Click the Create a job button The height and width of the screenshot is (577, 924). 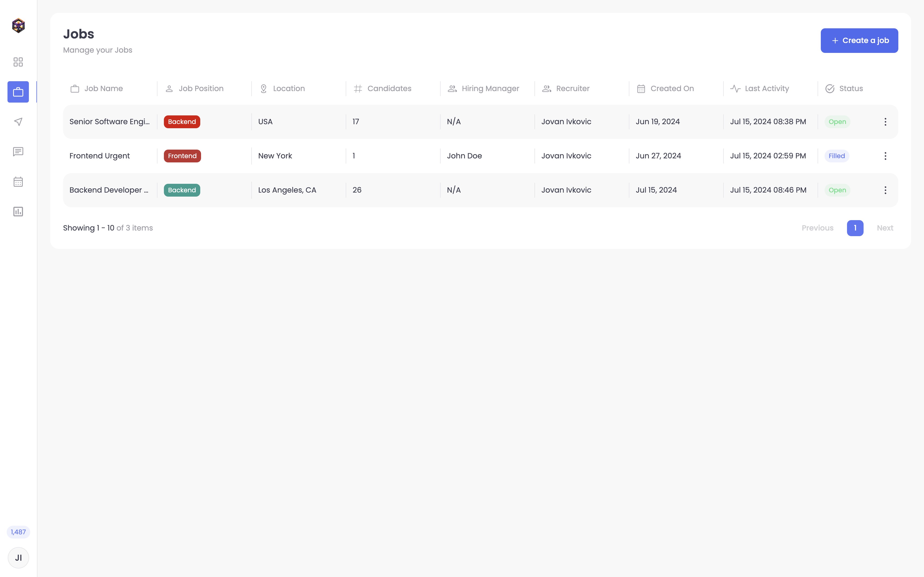click(x=859, y=40)
